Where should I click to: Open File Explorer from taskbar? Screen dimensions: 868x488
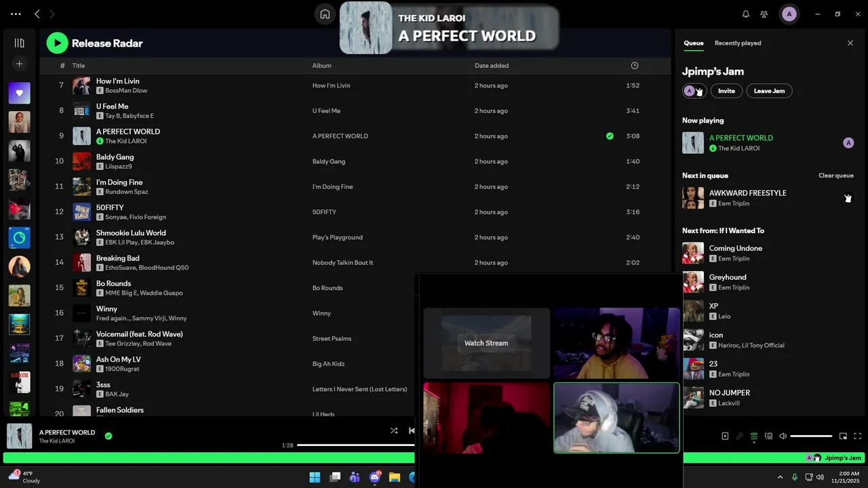(395, 477)
